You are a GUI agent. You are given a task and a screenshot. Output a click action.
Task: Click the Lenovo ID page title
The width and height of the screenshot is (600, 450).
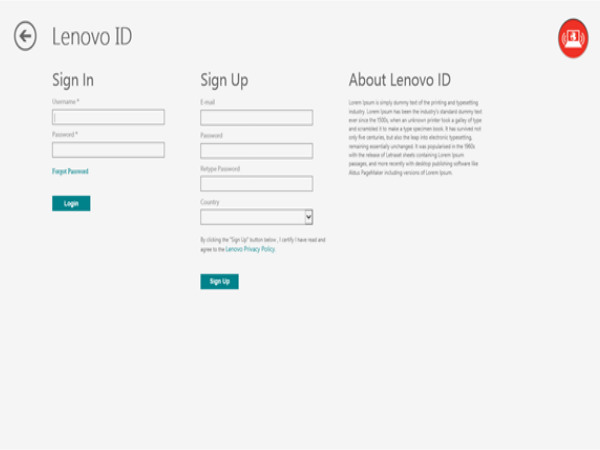pyautogui.click(x=92, y=37)
